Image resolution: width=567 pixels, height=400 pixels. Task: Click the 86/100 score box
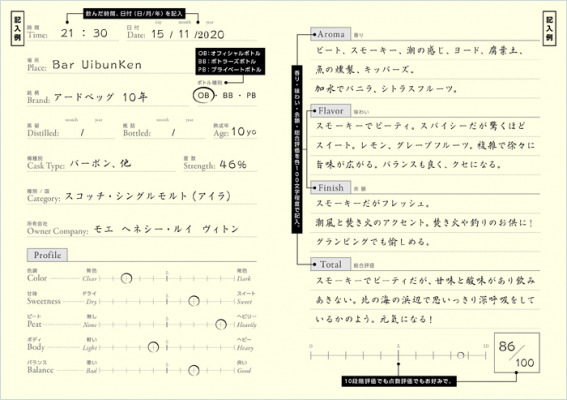point(517,353)
